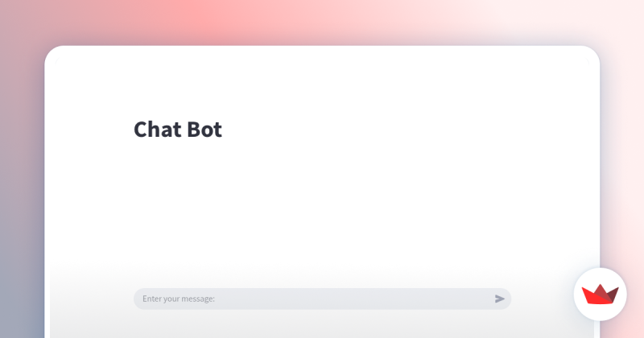Focus the 'Enter your message:' input field

click(322, 299)
